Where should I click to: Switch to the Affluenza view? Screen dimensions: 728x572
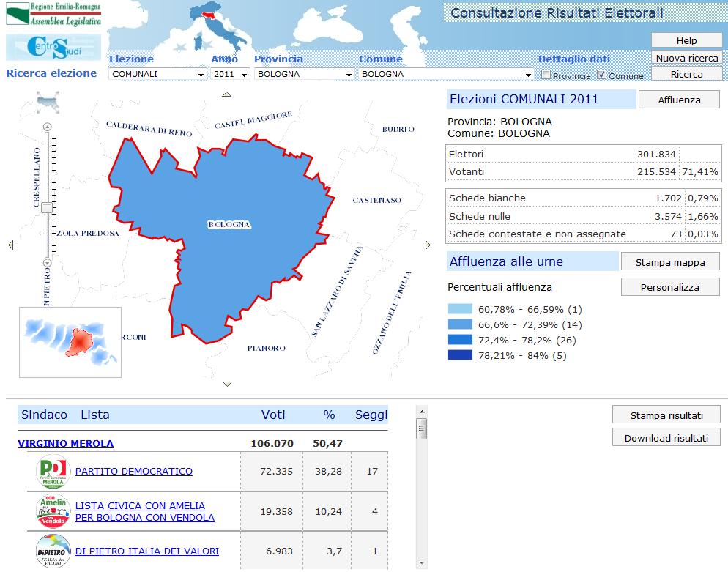pyautogui.click(x=679, y=99)
